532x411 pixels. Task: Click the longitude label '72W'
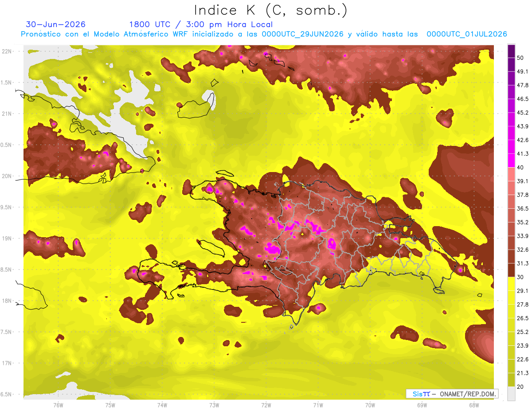click(266, 405)
